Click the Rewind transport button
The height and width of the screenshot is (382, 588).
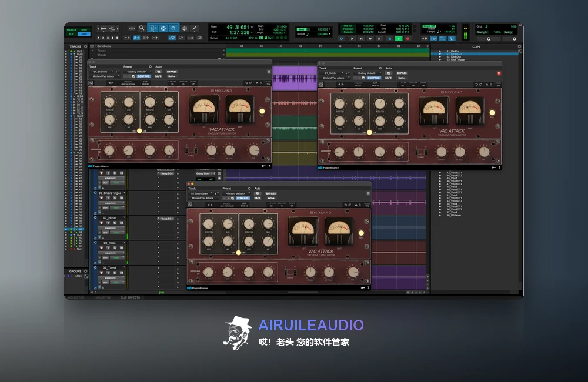pos(361,39)
